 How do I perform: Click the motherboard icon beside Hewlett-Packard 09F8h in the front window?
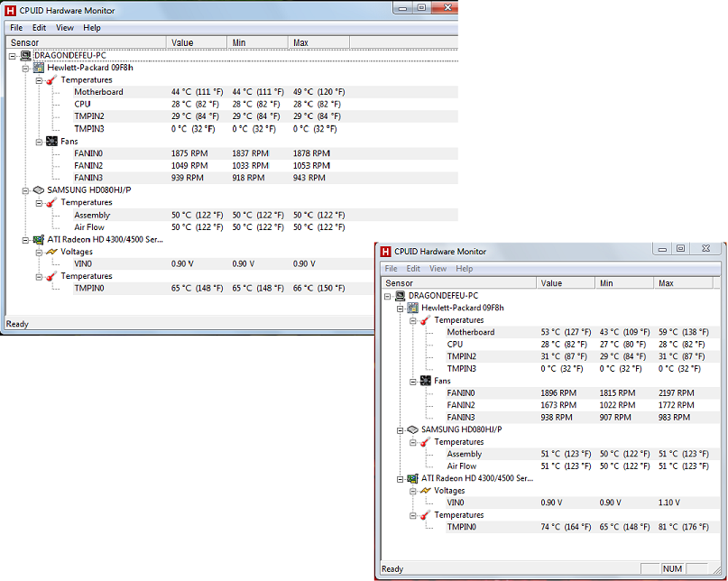(x=412, y=308)
